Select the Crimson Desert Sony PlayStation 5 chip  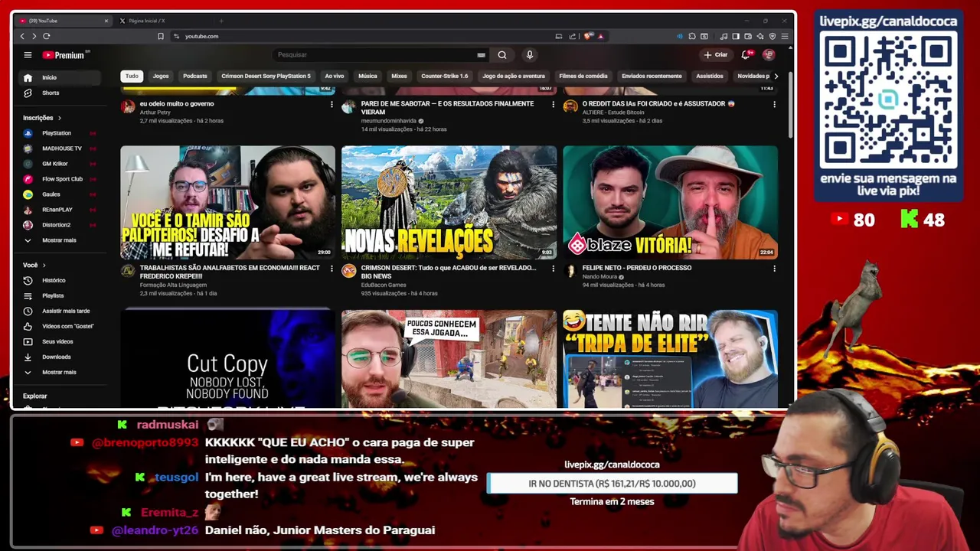[x=266, y=76]
